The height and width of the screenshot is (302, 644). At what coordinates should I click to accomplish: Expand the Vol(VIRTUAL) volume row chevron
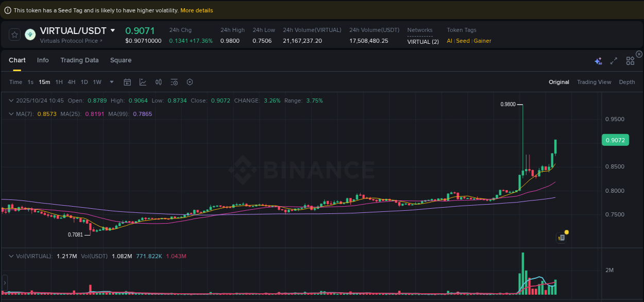11,256
